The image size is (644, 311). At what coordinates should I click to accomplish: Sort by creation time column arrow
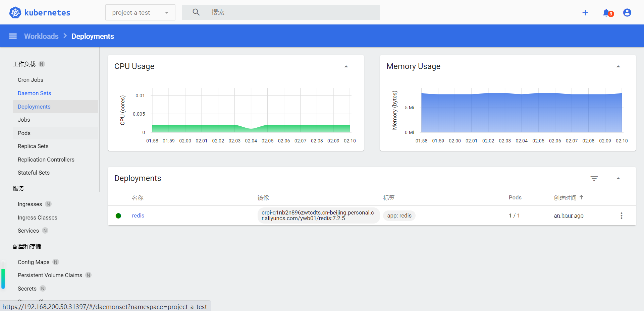(x=581, y=197)
